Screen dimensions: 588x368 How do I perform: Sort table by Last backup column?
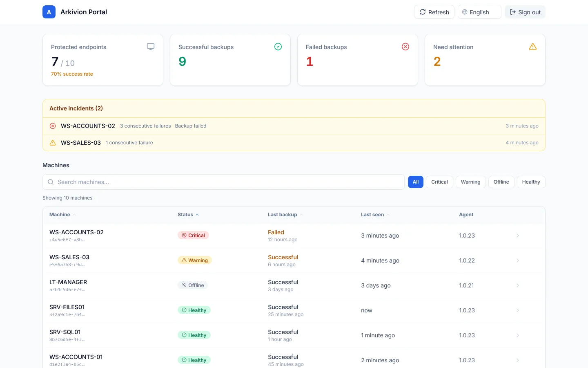pyautogui.click(x=285, y=215)
